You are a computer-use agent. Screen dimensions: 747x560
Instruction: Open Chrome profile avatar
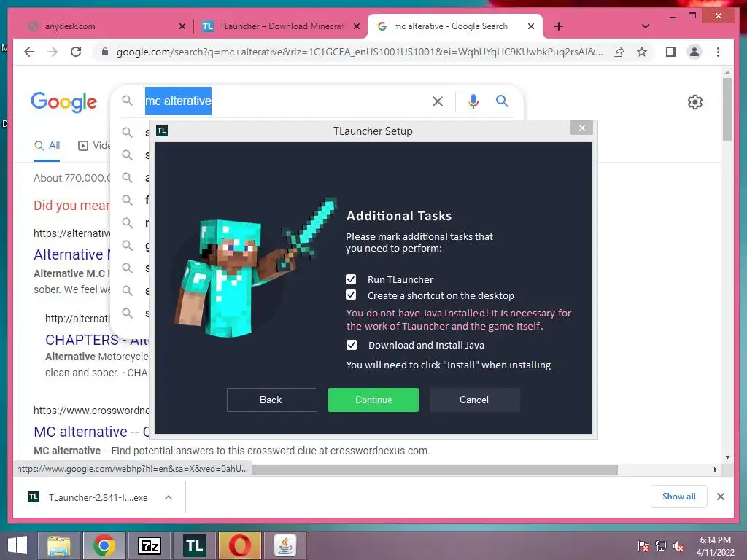pyautogui.click(x=694, y=52)
